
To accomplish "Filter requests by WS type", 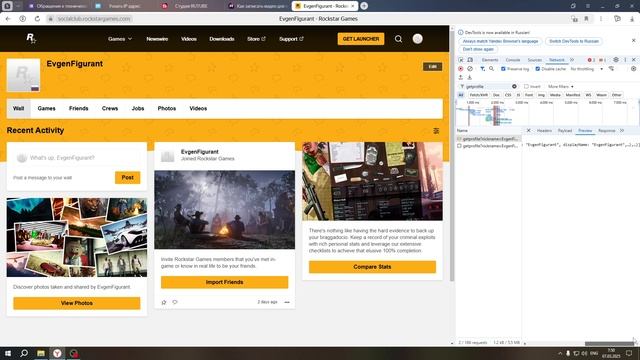I will coord(588,95).
